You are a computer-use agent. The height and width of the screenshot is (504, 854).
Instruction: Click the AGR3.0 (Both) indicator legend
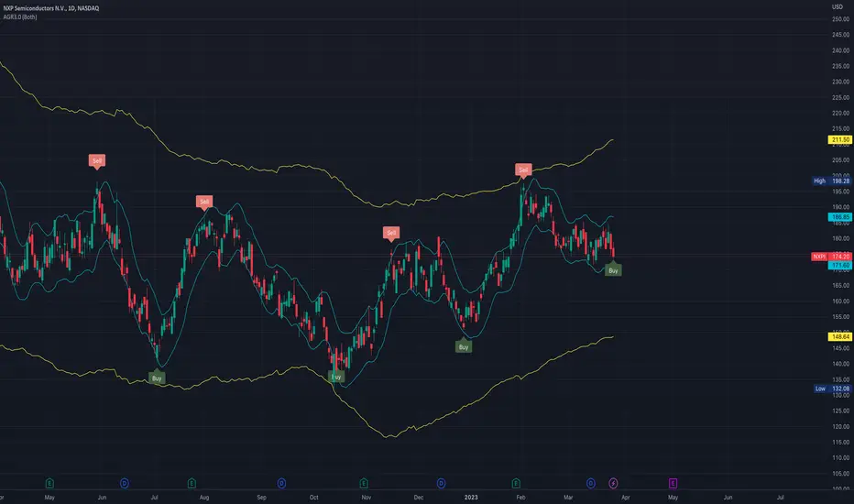pyautogui.click(x=20, y=16)
